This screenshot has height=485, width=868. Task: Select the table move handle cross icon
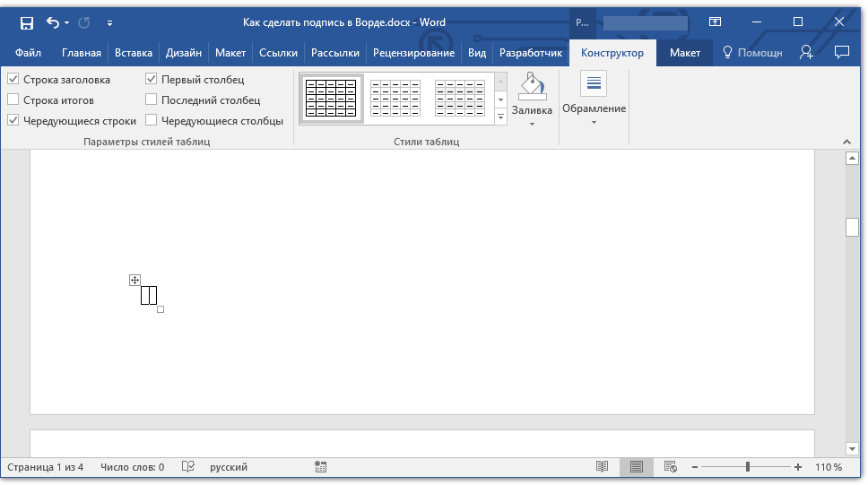tap(135, 280)
